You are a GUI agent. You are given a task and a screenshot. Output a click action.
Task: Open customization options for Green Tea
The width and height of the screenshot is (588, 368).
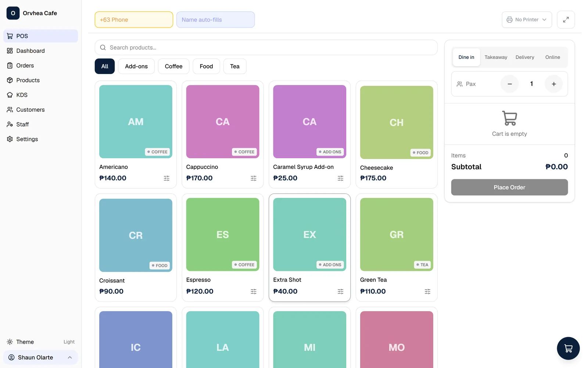coord(427,291)
